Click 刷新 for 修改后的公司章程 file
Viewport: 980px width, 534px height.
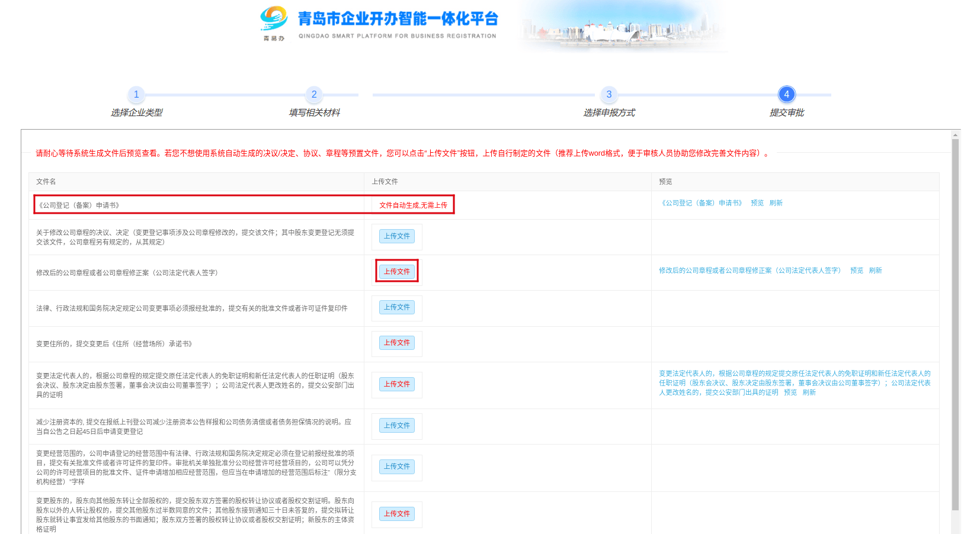[875, 271]
